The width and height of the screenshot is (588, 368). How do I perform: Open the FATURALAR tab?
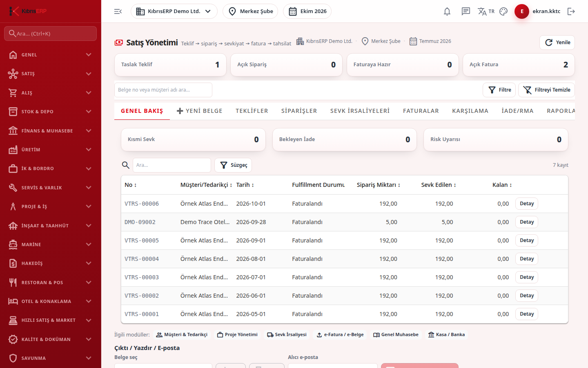(421, 111)
